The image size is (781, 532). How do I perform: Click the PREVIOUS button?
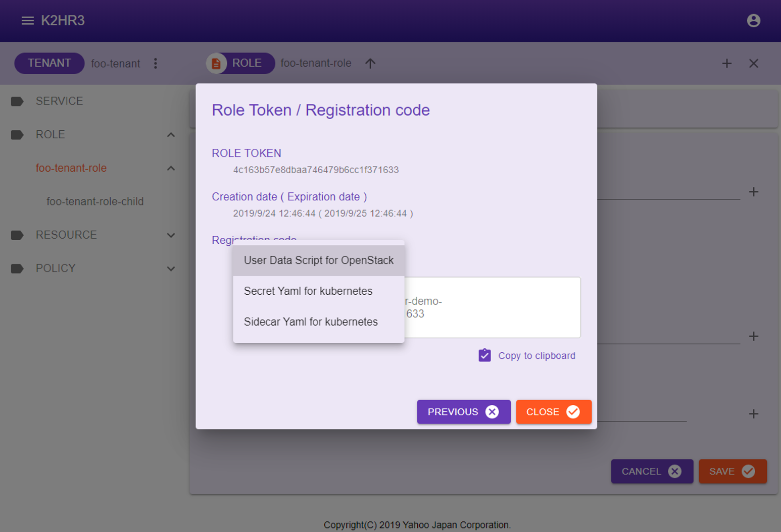(464, 412)
